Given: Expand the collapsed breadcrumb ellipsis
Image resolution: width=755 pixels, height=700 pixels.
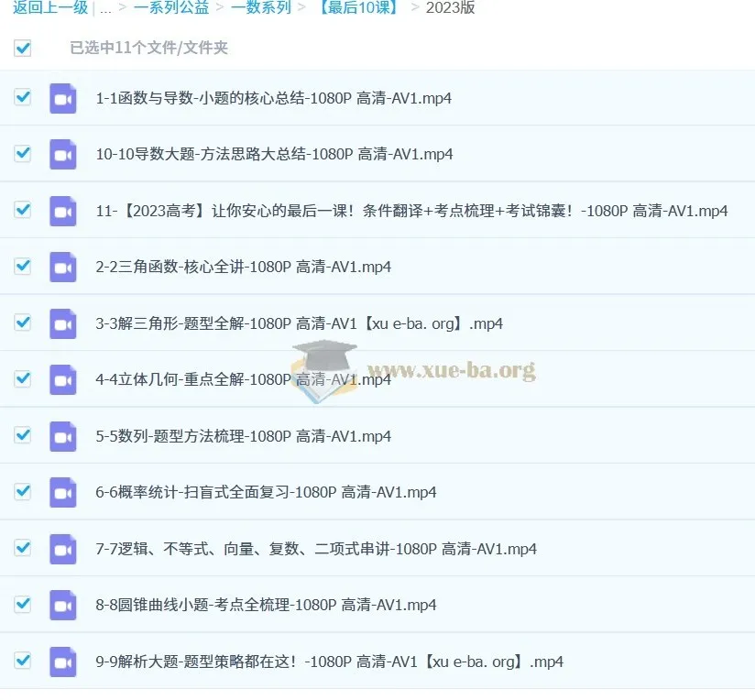Looking at the screenshot, I should pyautogui.click(x=105, y=7).
